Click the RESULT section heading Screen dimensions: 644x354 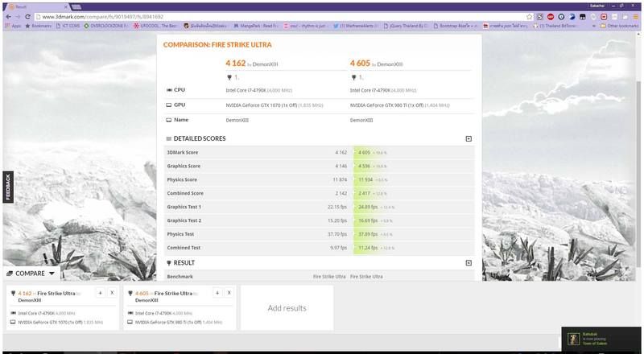(184, 263)
